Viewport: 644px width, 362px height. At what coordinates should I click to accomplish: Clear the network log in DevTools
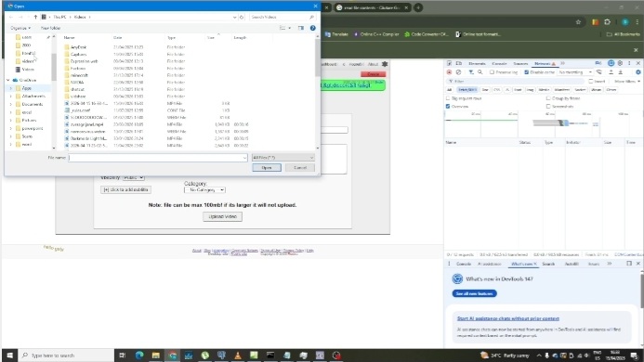pos(458,72)
